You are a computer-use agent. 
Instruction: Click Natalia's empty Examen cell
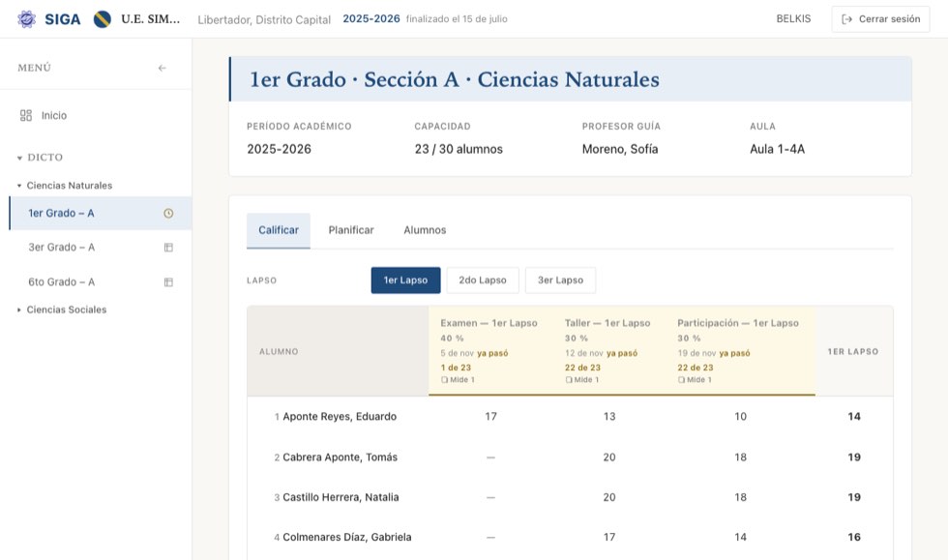pos(491,497)
